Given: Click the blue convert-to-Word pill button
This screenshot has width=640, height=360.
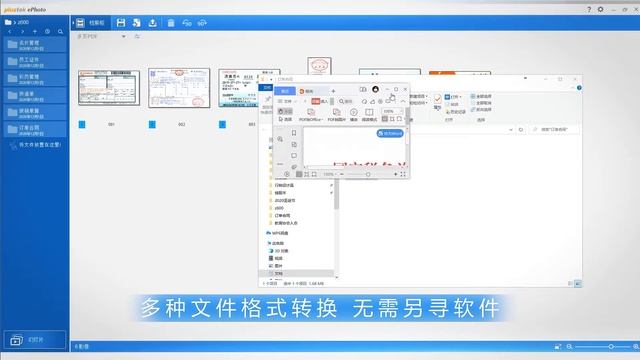Looking at the screenshot, I should 390,133.
